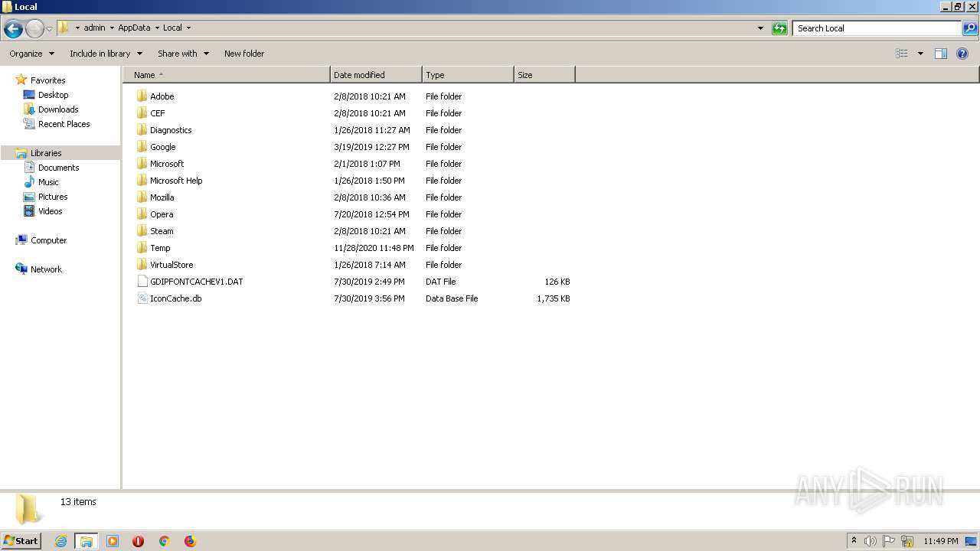Sort by Size column header
This screenshot has height=551, width=980.
[x=544, y=75]
